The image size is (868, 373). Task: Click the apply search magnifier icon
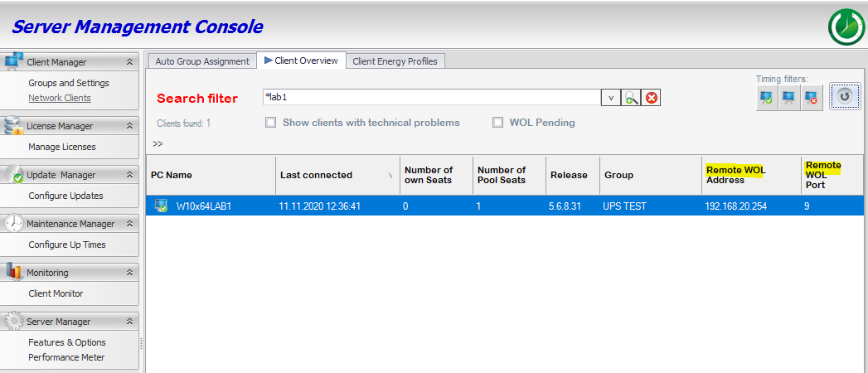point(631,98)
